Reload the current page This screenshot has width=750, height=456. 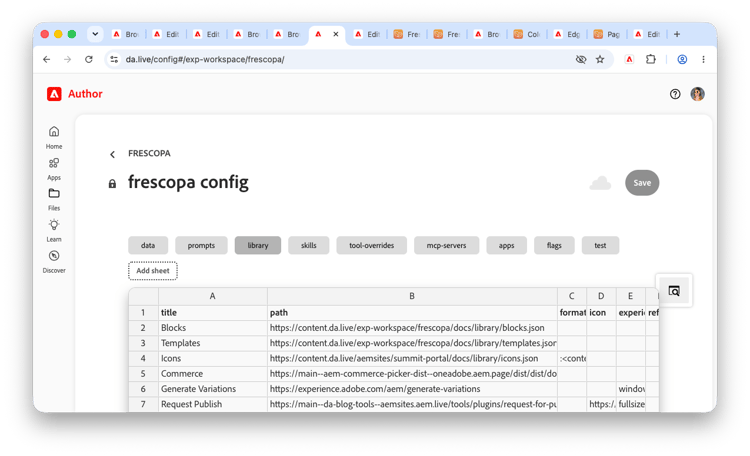88,59
